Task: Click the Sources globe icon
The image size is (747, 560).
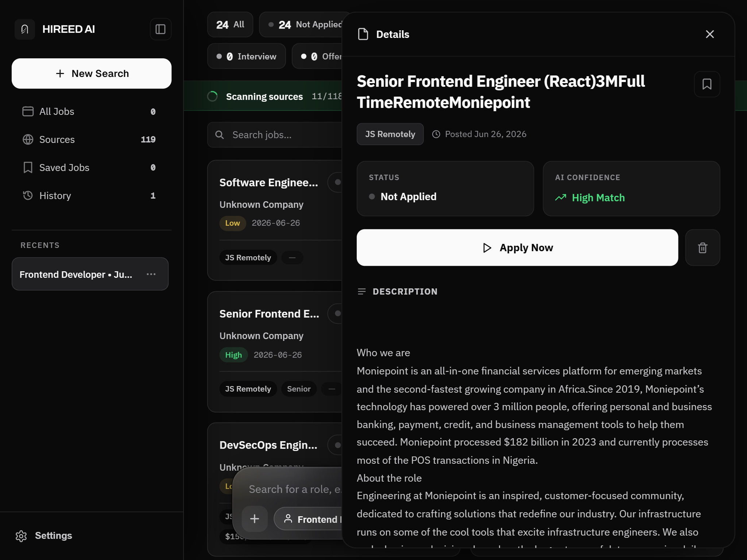Action: pos(28,140)
